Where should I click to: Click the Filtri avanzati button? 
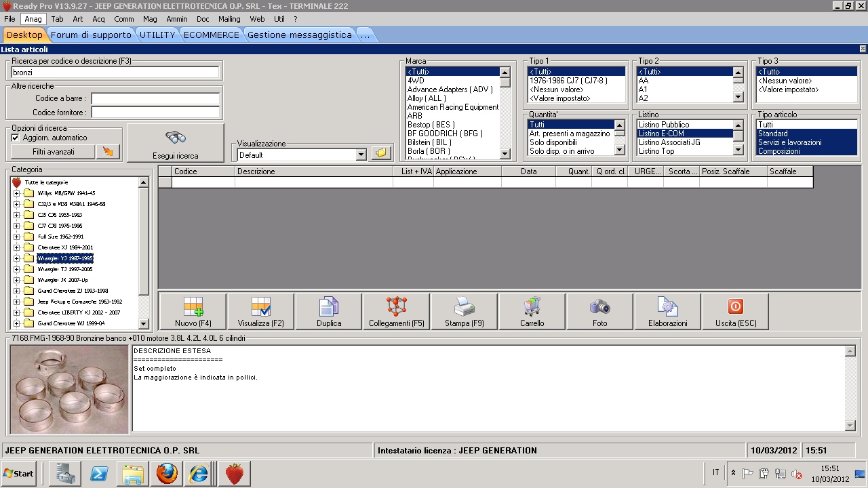click(54, 152)
